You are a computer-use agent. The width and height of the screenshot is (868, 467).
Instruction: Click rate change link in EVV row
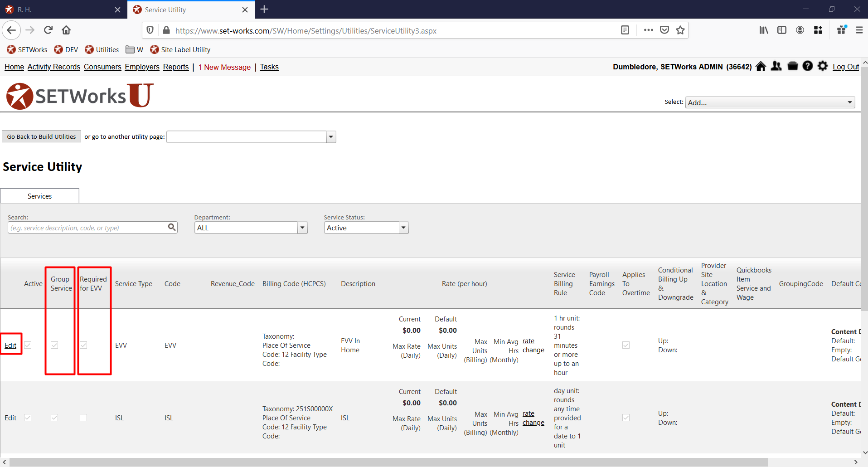(533, 345)
